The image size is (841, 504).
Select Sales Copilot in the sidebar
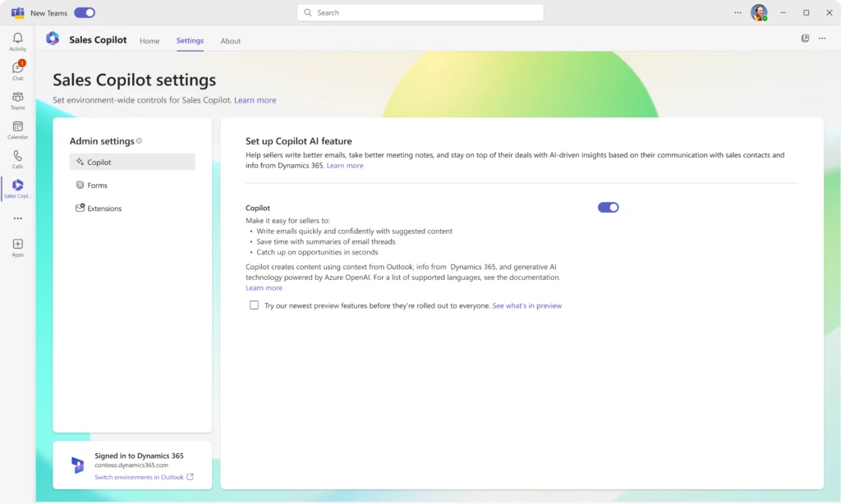[x=17, y=187]
